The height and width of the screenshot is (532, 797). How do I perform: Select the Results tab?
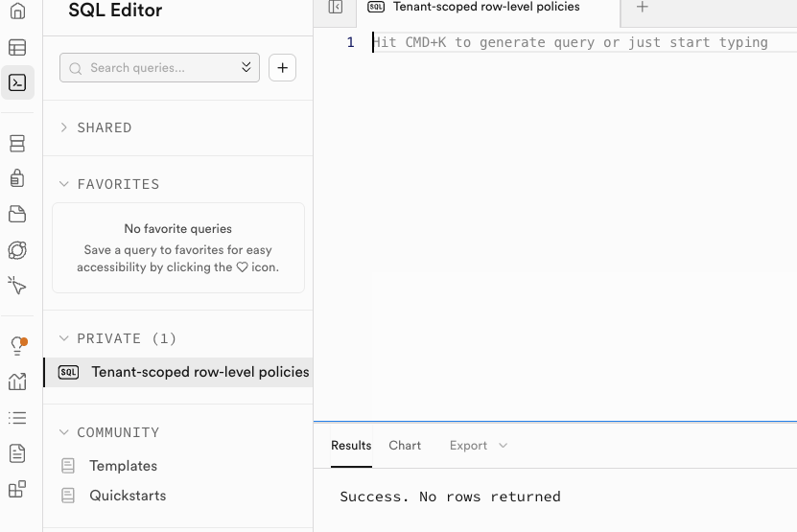tap(351, 446)
